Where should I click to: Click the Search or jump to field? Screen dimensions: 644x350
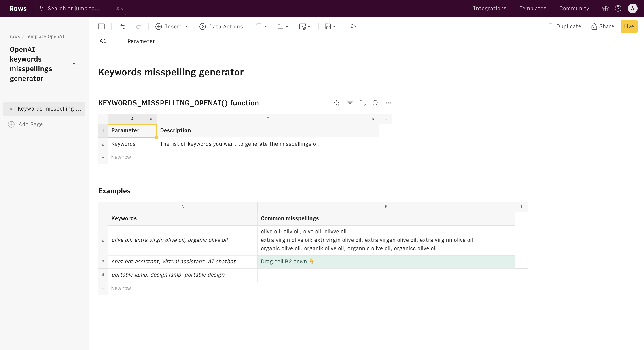point(81,9)
